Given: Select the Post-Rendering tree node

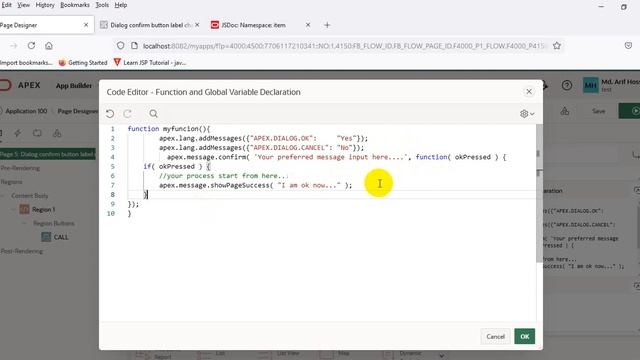Looking at the screenshot, I should click(x=22, y=251).
